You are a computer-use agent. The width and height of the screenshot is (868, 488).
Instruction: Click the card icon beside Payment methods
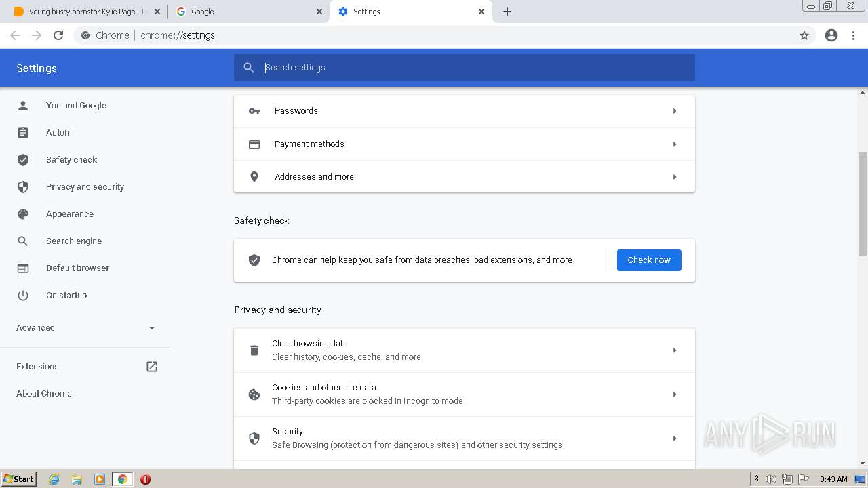pyautogui.click(x=254, y=144)
